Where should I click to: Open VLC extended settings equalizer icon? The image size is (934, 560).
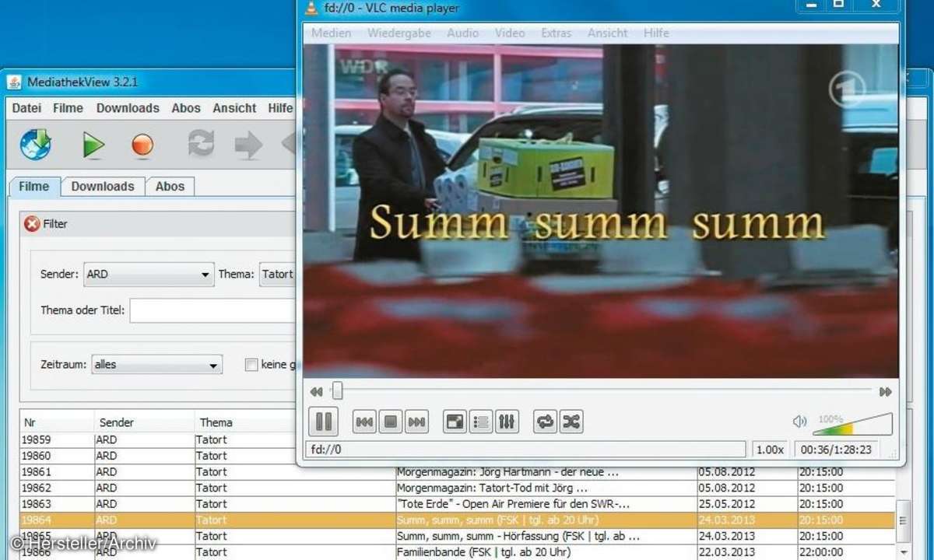[507, 422]
